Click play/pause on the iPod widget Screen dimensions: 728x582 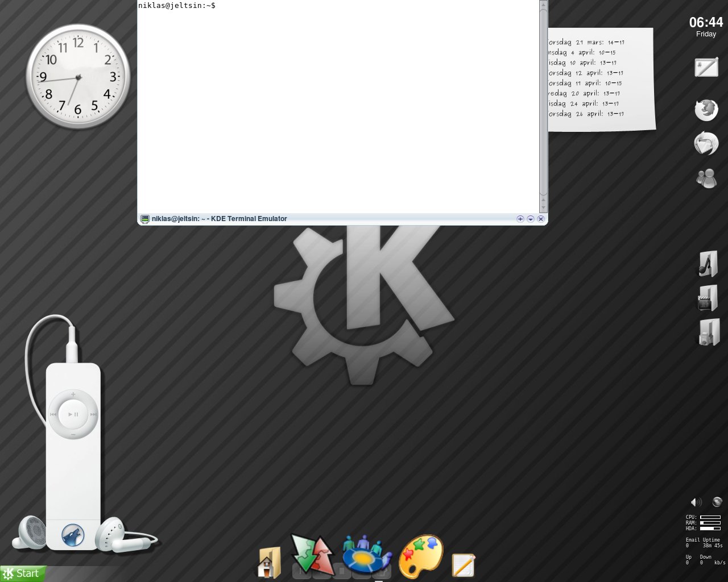point(73,414)
